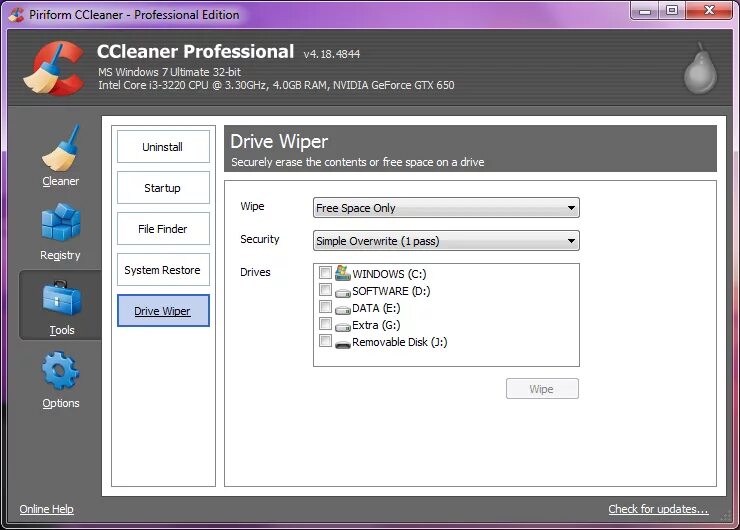The image size is (740, 530).
Task: Select the Drive Wiper tab
Action: [163, 311]
